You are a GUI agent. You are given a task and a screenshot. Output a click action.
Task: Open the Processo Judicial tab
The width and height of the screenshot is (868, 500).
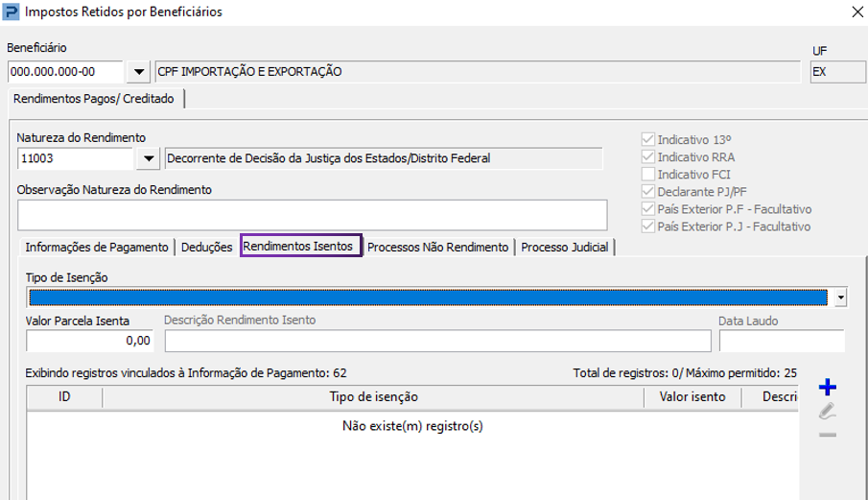point(565,247)
